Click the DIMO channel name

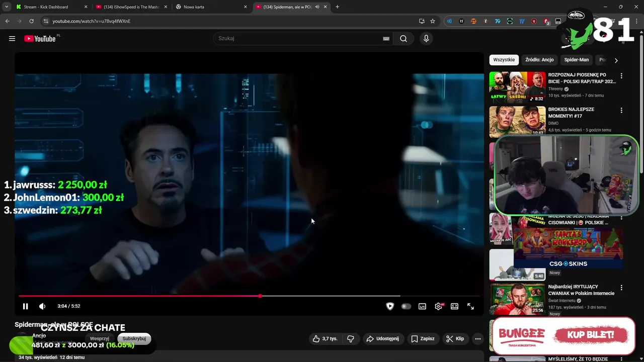click(x=553, y=123)
